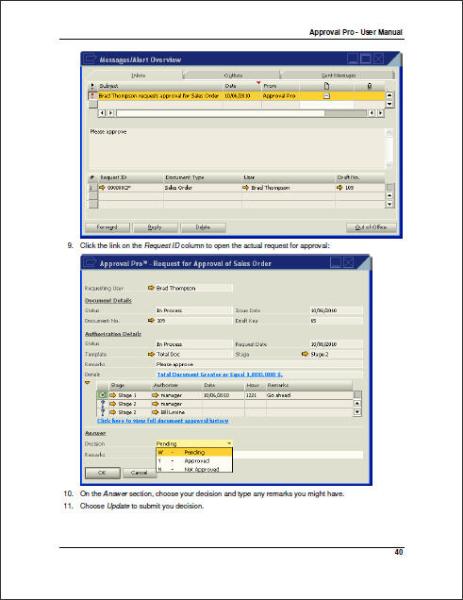Click the Delete button
Viewport: 463px width, 600px height.
click(x=203, y=227)
